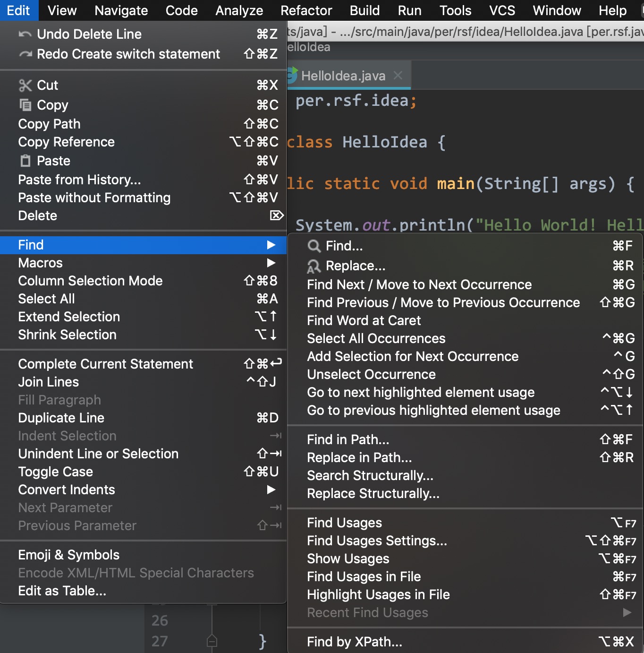Click the HelloIdea.java file type icon

(293, 76)
